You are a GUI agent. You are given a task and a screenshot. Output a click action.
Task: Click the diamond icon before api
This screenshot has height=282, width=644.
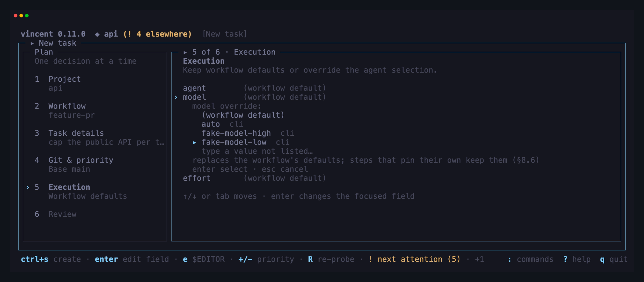point(97,34)
